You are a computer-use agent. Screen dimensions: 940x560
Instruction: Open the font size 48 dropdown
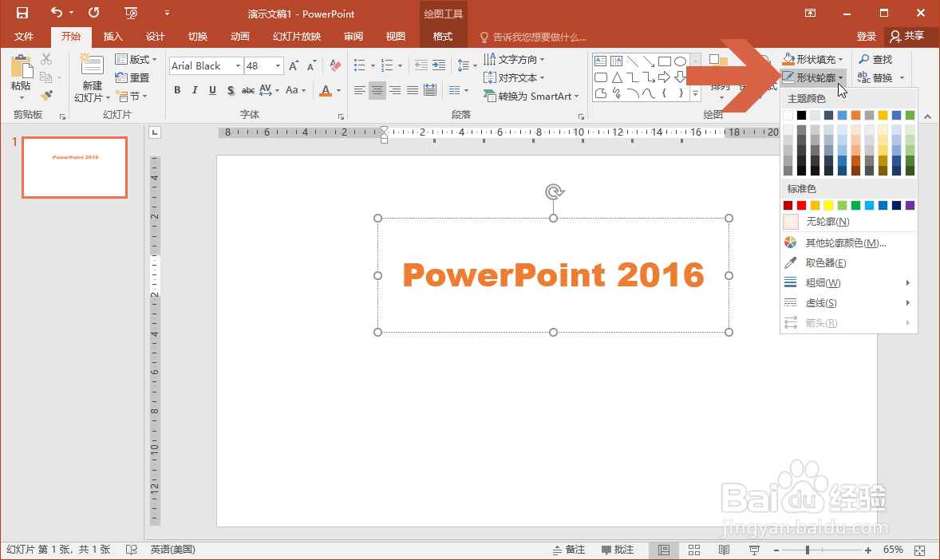point(278,66)
